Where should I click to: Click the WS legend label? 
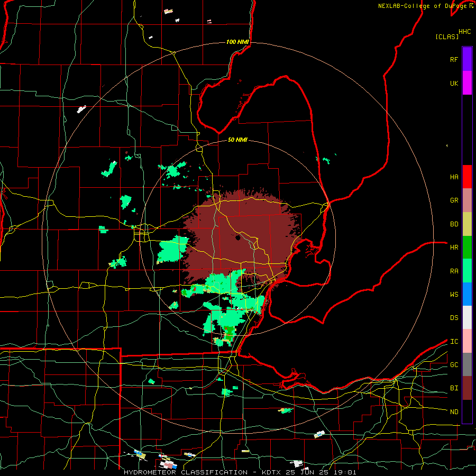tap(454, 295)
